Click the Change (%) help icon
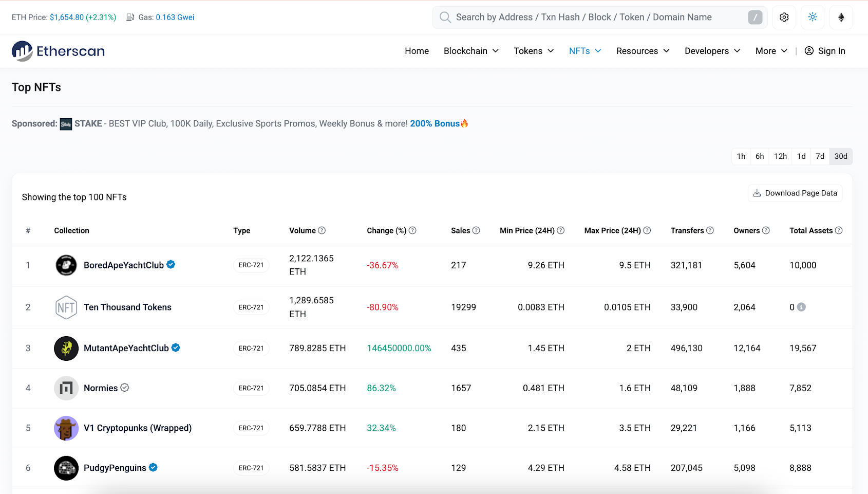This screenshot has width=868, height=494. (x=412, y=230)
